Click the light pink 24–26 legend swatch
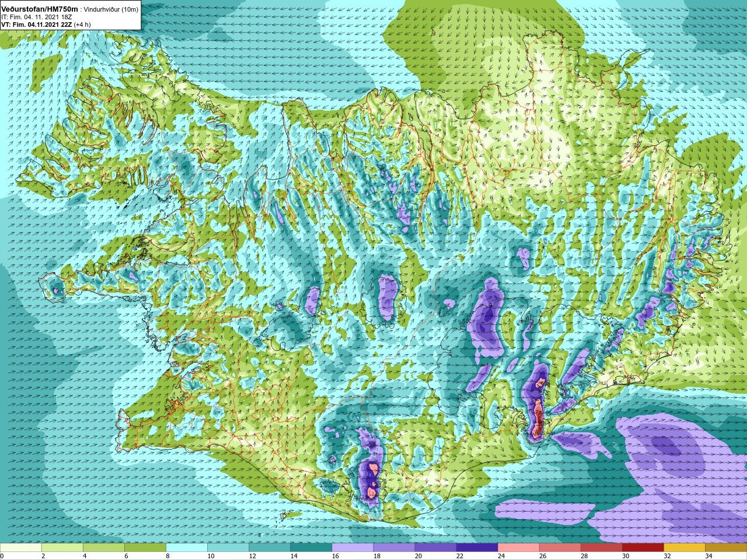747x560 pixels. coord(518,548)
